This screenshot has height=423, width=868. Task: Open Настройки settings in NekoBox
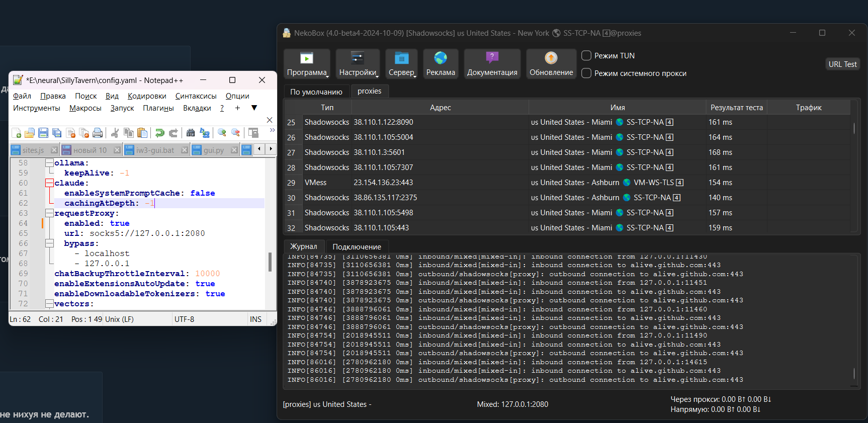(x=358, y=64)
